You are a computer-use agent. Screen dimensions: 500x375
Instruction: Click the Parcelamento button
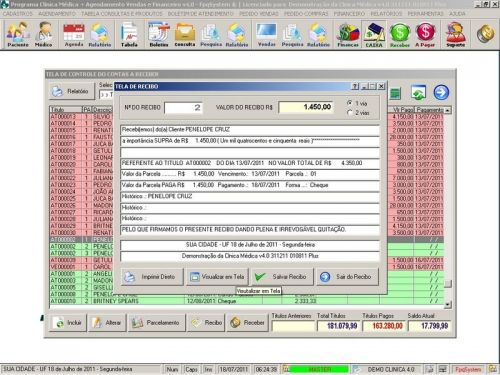[x=156, y=323]
